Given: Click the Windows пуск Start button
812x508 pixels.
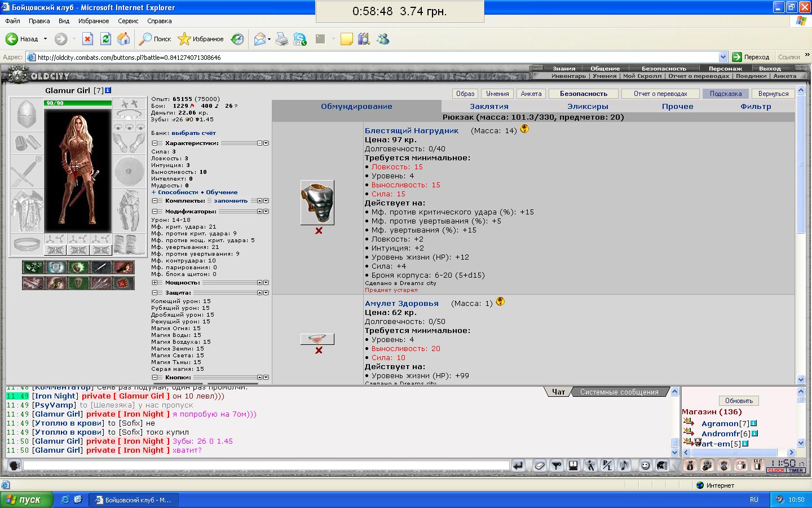Looking at the screenshot, I should [27, 500].
